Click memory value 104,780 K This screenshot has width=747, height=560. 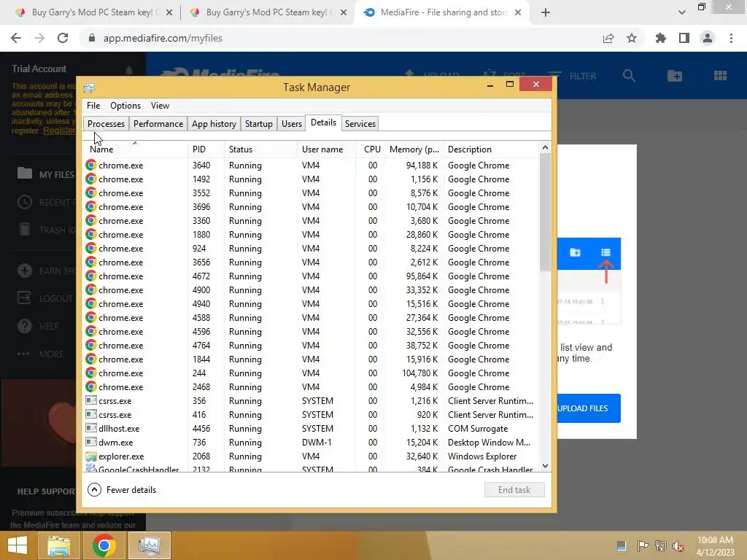pos(419,373)
